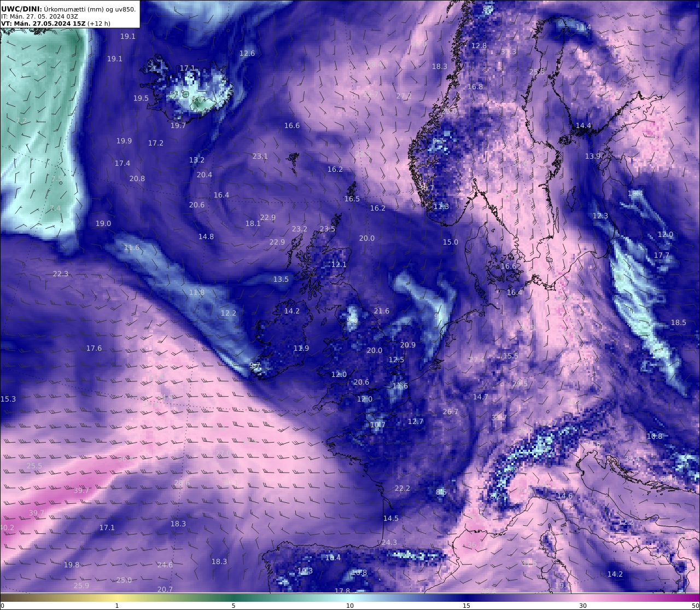The height and width of the screenshot is (610, 700).
Task: Click the 15.0 value near Denmark
Action: 451,242
